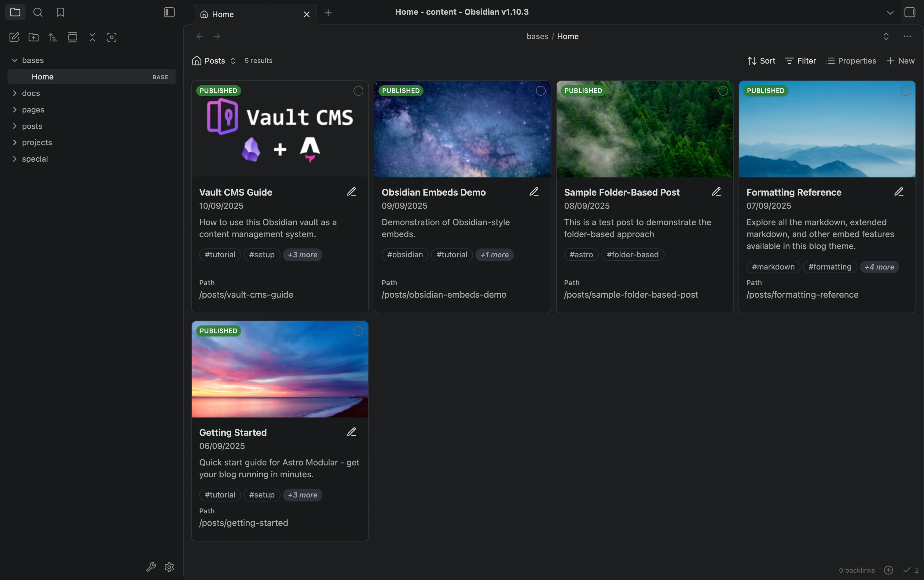Click the #obsidian tag
The width and height of the screenshot is (924, 580).
point(405,255)
